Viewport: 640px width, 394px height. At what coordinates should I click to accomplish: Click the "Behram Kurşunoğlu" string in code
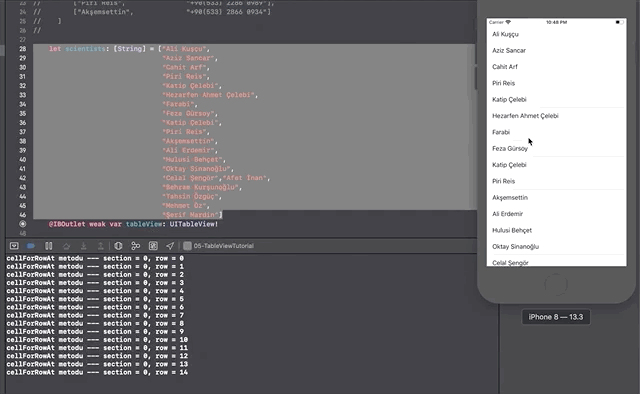tap(201, 187)
